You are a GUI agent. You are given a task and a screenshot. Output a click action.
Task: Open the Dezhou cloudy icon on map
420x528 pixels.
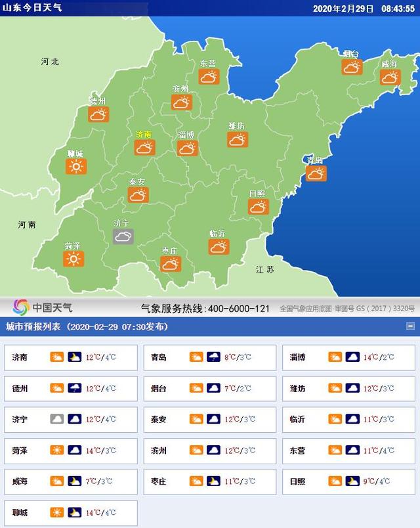coord(98,114)
